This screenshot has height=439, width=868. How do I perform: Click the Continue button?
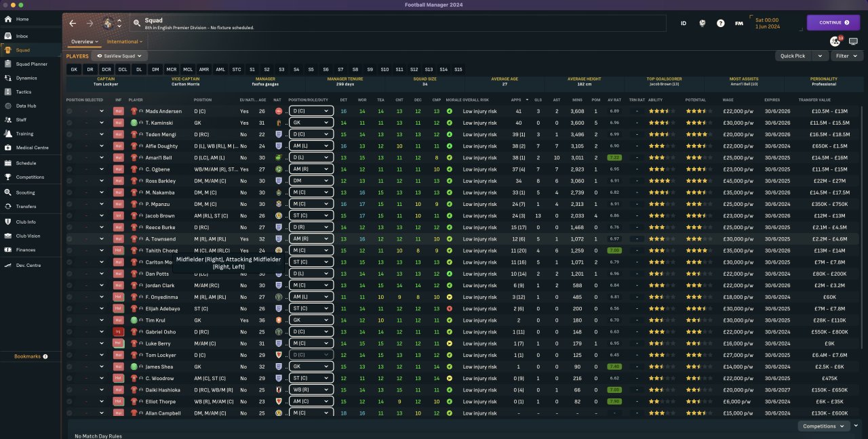coord(833,22)
